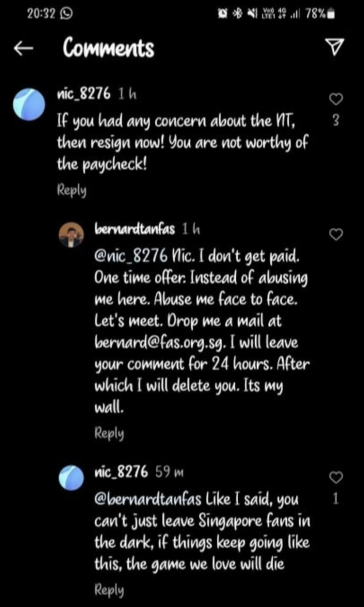Like nic_8276's first comment about resigning
Screen dimensions: 364x607
tap(336, 99)
